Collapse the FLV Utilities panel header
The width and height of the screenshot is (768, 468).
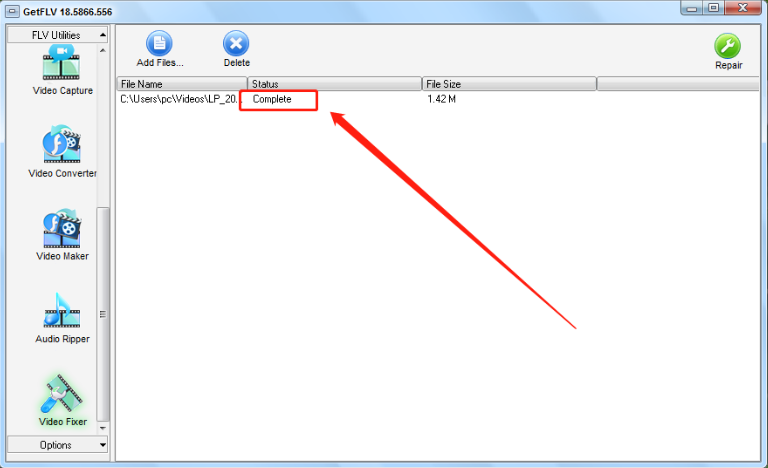[x=57, y=35]
